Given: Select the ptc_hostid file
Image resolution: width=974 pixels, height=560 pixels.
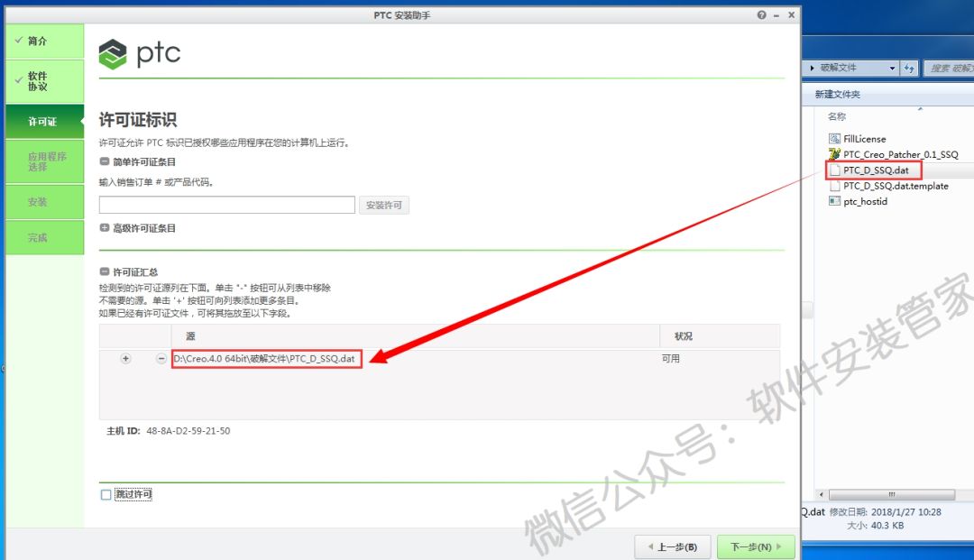Looking at the screenshot, I should (865, 202).
